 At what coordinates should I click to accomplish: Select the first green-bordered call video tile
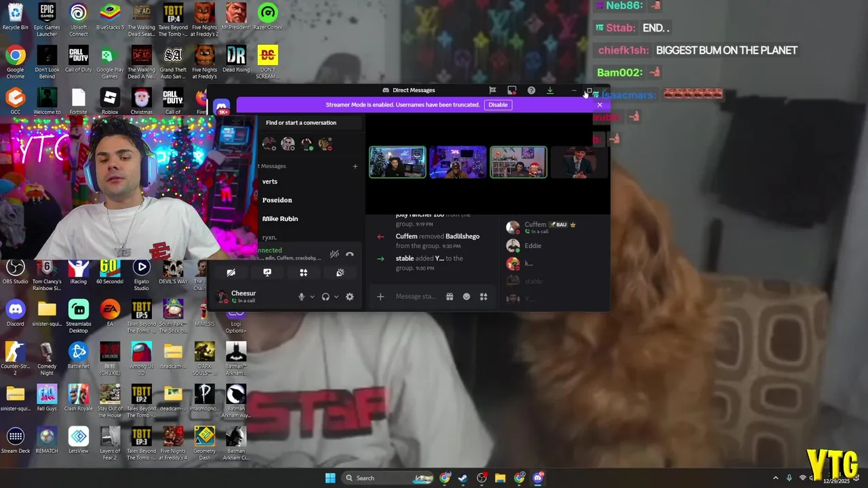[397, 162]
